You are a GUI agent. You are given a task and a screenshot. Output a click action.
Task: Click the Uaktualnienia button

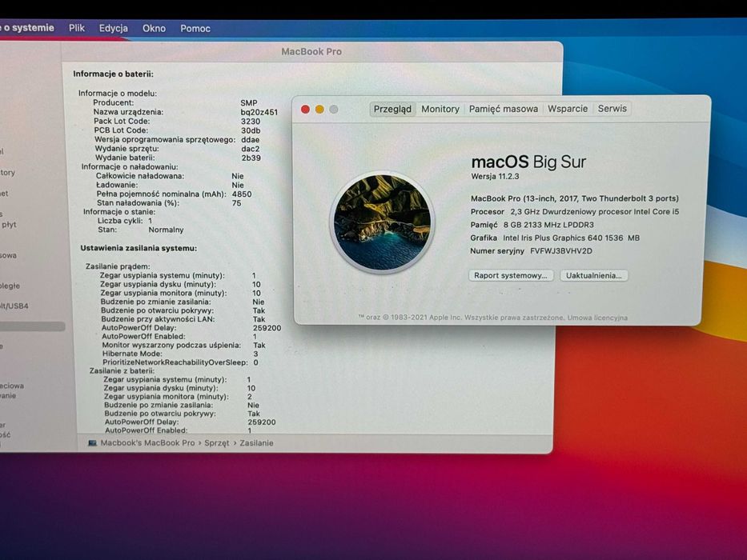click(x=593, y=275)
